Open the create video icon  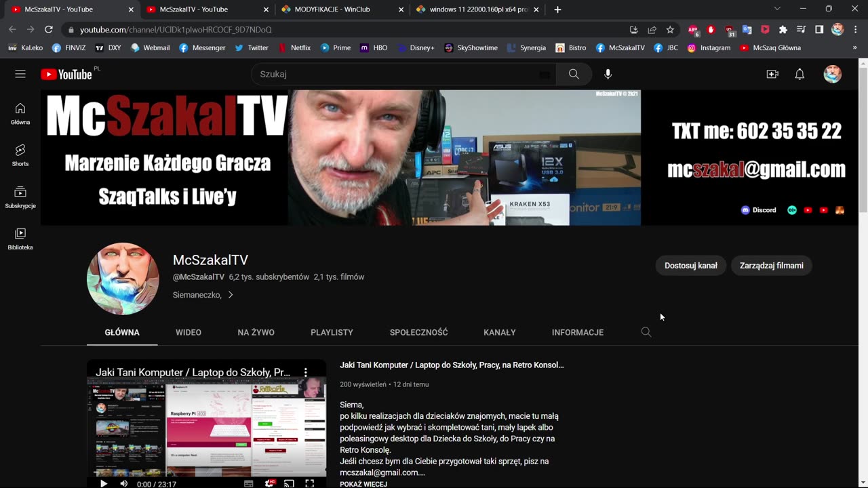click(x=772, y=74)
